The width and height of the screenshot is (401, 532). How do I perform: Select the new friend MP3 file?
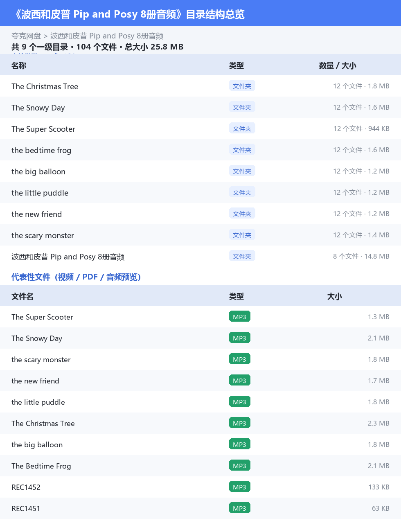pos(200,381)
